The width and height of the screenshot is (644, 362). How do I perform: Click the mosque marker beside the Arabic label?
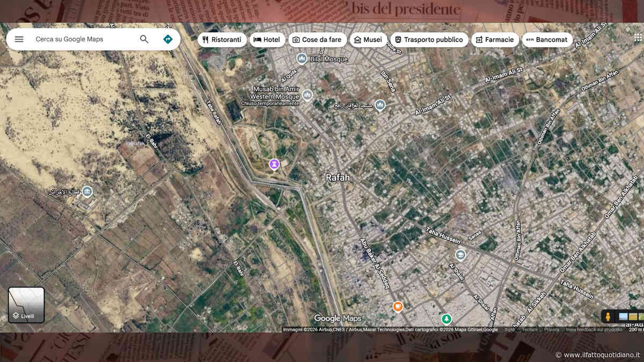pos(380,105)
